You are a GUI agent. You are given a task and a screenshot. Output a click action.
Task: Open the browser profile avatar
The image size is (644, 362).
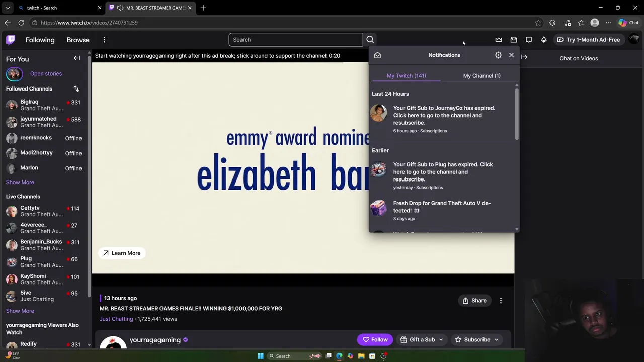(x=595, y=23)
